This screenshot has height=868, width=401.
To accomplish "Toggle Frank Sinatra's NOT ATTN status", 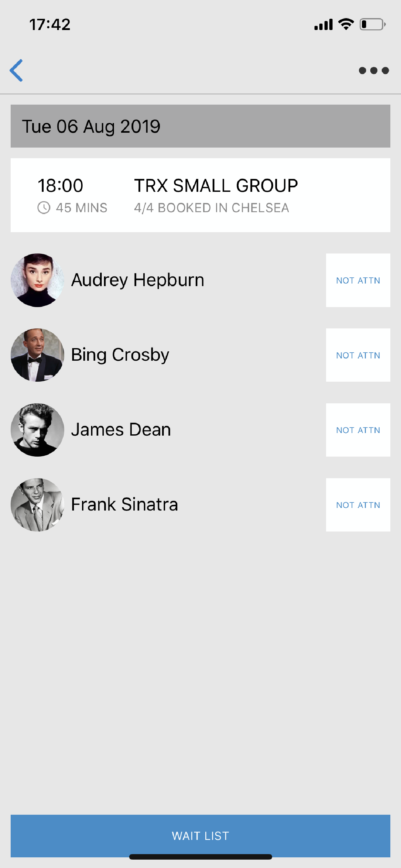I will pyautogui.click(x=358, y=505).
